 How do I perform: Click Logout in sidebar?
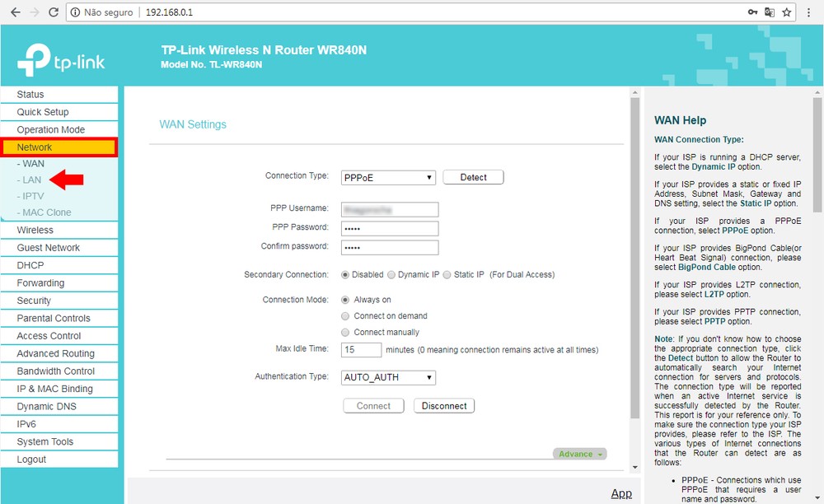[59, 460]
